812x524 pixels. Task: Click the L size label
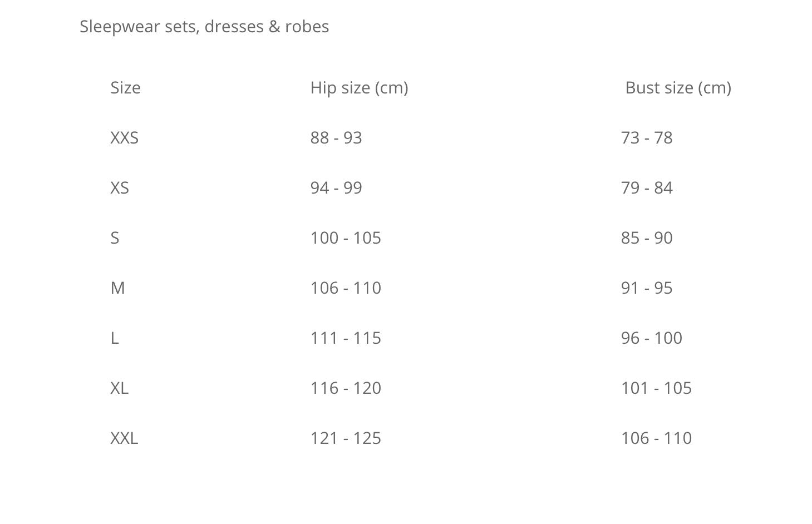pos(115,338)
